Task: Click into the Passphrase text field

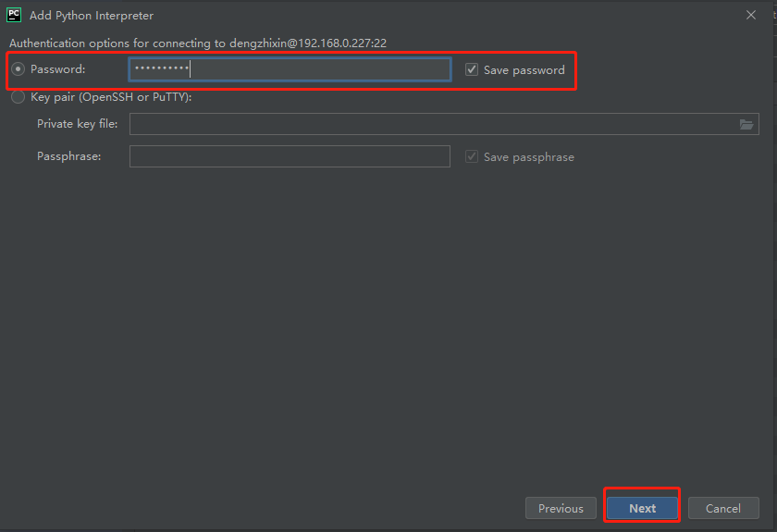Action: pos(290,157)
